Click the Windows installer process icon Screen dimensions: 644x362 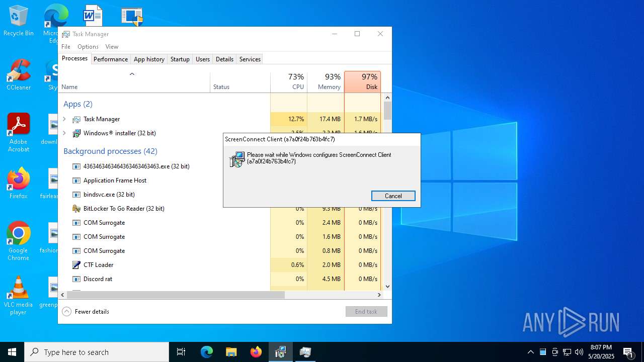point(76,133)
